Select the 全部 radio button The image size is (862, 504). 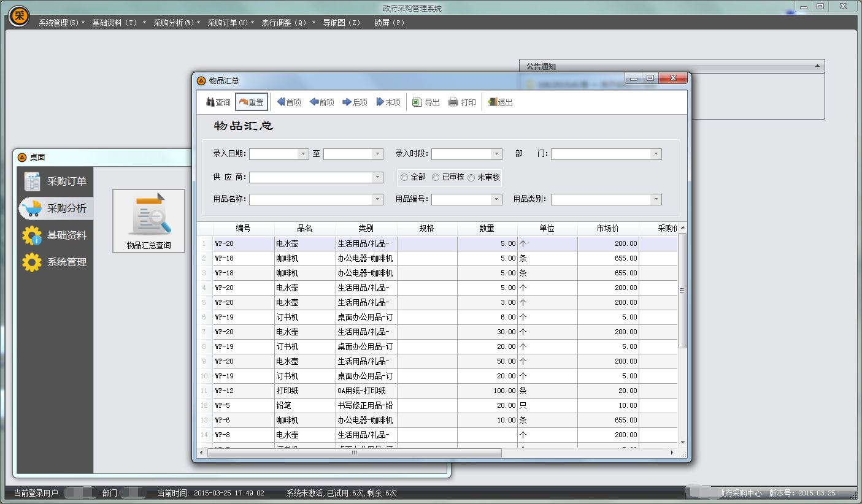[404, 177]
